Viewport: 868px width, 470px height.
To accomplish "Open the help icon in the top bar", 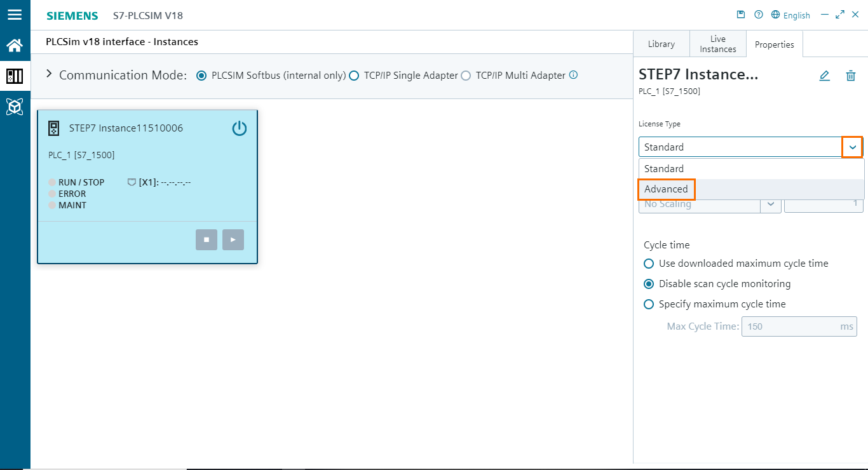I will 758,14.
